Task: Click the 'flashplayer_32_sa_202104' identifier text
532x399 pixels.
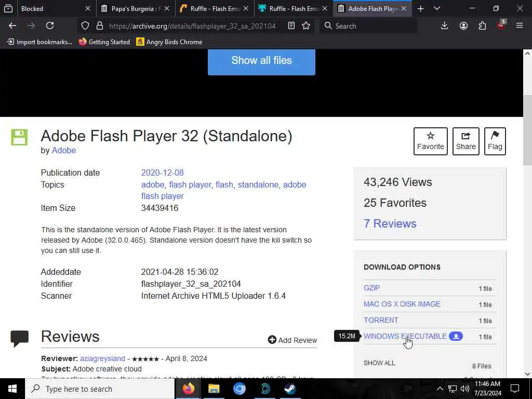Action: tap(191, 284)
